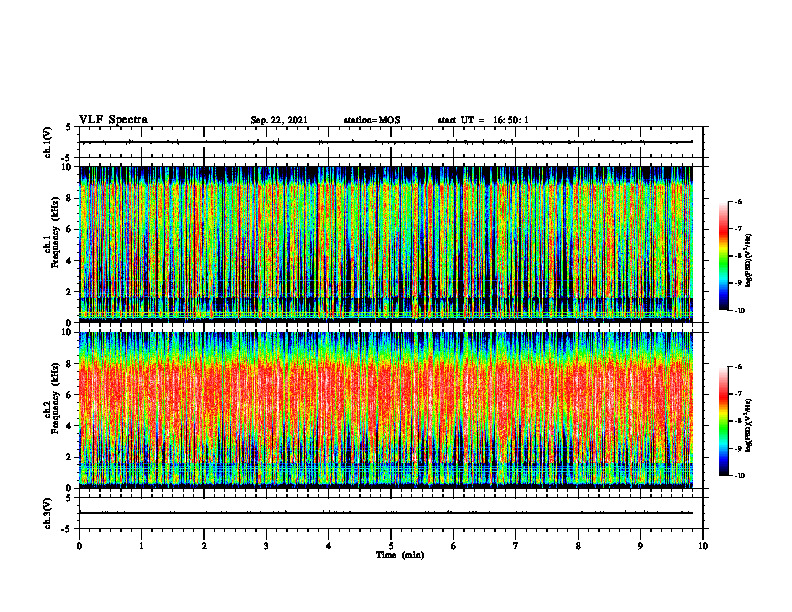
Task: Click the "station=MOS" header label
Action: (372, 120)
